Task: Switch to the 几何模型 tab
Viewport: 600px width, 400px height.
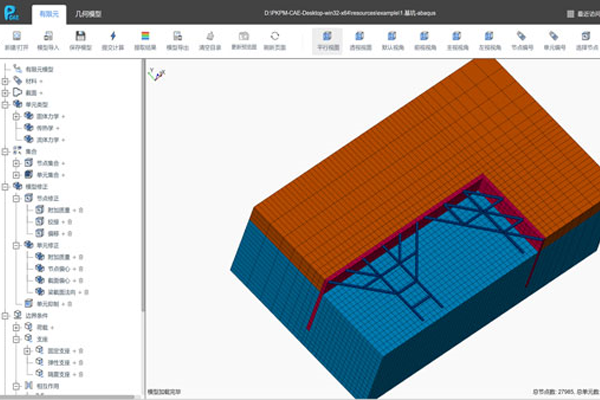Action: 90,14
